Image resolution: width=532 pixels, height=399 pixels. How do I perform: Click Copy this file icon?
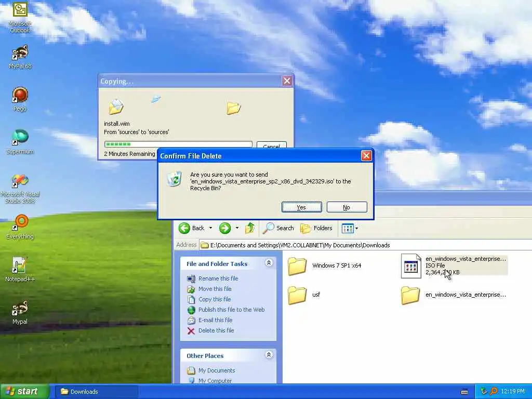tap(191, 299)
